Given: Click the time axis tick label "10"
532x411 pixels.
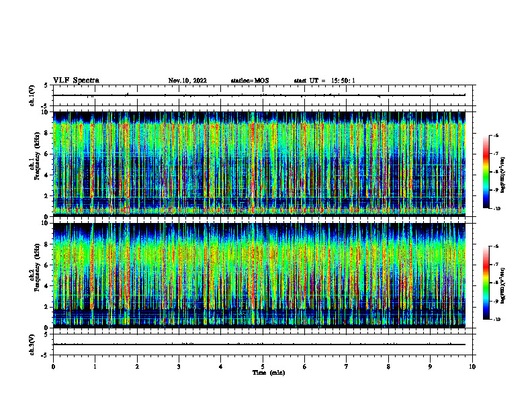Looking at the screenshot, I should [x=472, y=367].
